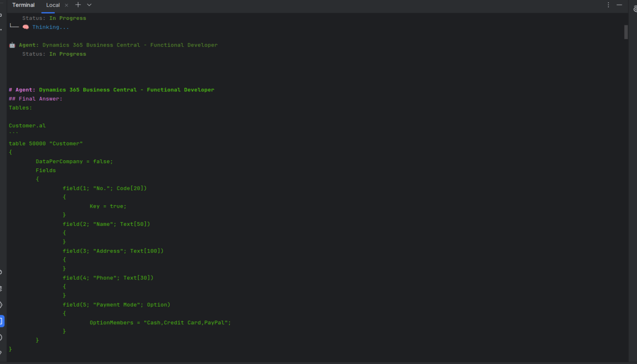Click the OptionMembers assignment line
The image size is (637, 364).
[160, 323]
